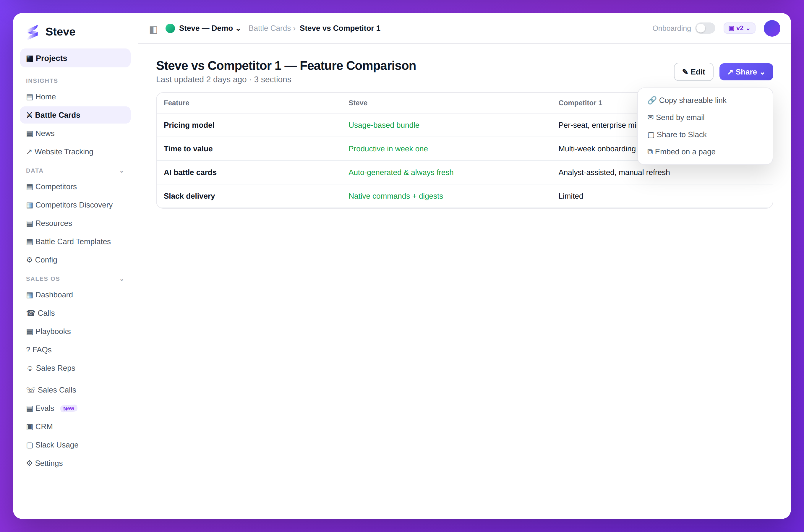Open the user avatar circle
This screenshot has height=532, width=804.
772,28
